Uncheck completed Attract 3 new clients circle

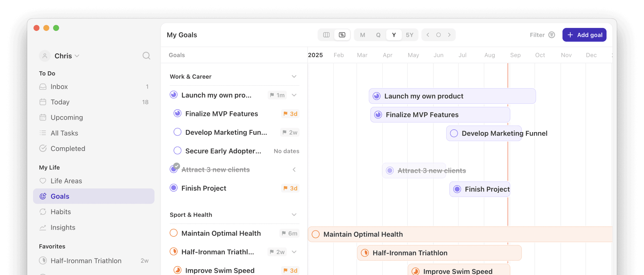click(x=173, y=169)
